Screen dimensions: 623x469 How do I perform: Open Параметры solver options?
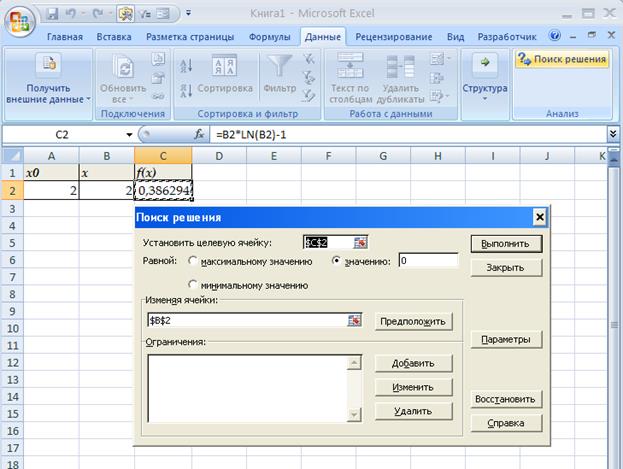tap(506, 339)
